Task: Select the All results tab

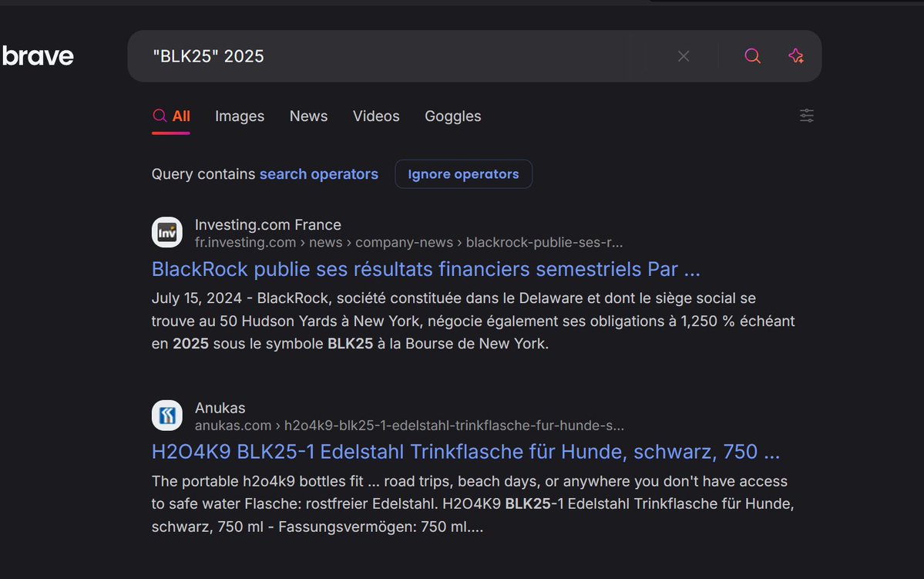Action: pyautogui.click(x=171, y=116)
